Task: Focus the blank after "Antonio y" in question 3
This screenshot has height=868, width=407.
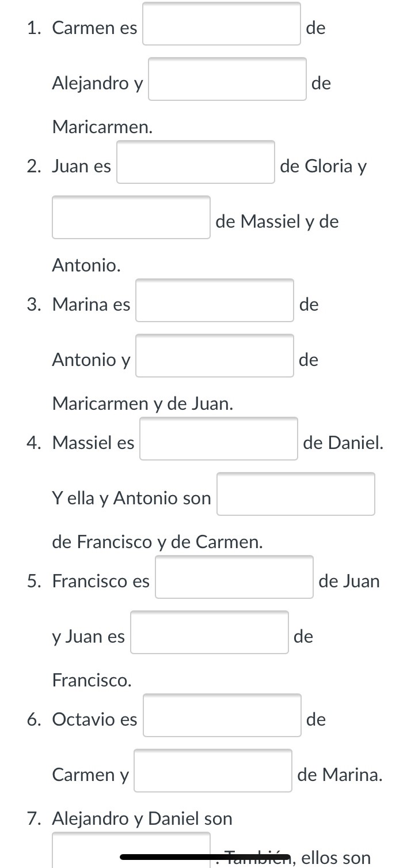Action: (x=215, y=356)
